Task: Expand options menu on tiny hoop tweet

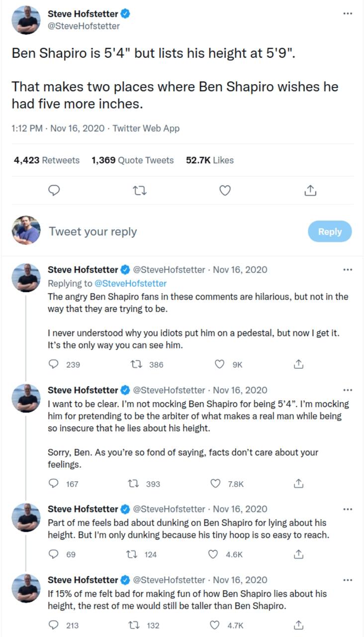Action: 348,509
